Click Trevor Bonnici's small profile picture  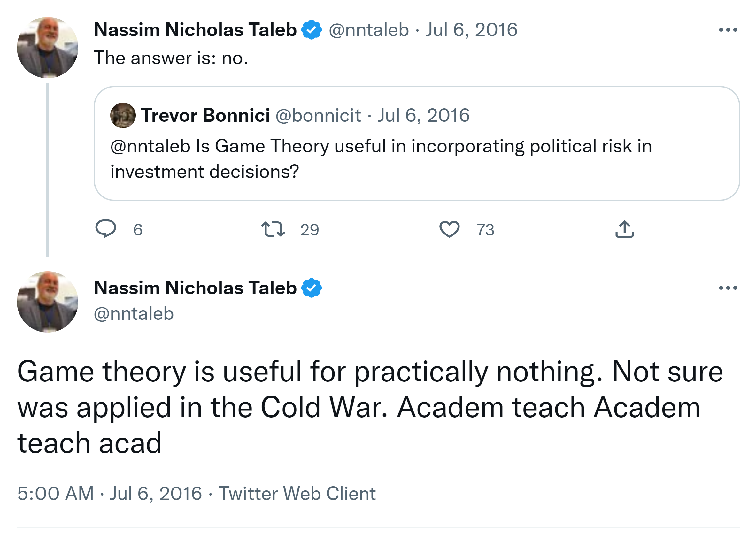point(123,115)
